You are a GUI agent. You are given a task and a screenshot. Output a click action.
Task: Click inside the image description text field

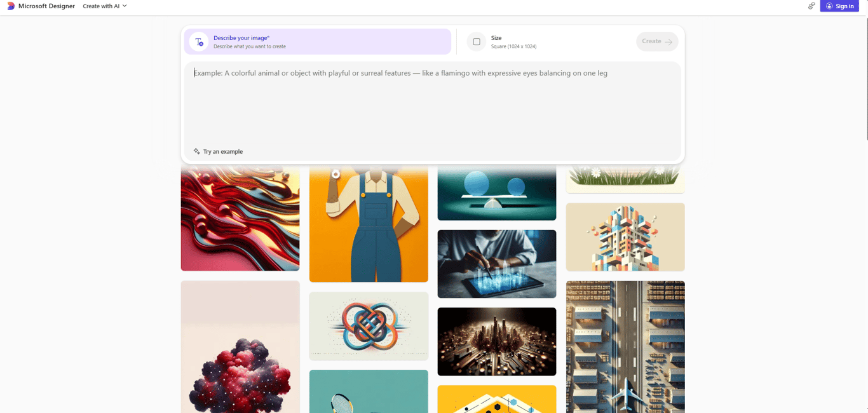[x=433, y=105]
